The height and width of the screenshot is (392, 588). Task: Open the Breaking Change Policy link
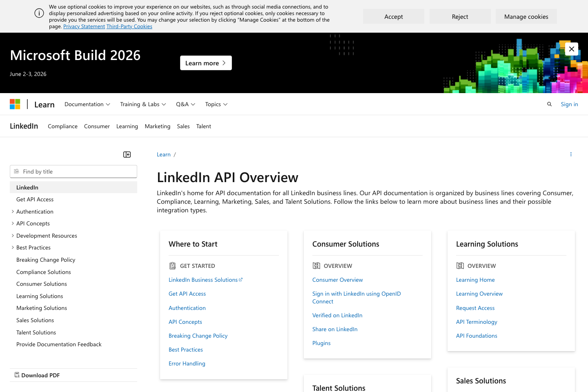pyautogui.click(x=198, y=336)
